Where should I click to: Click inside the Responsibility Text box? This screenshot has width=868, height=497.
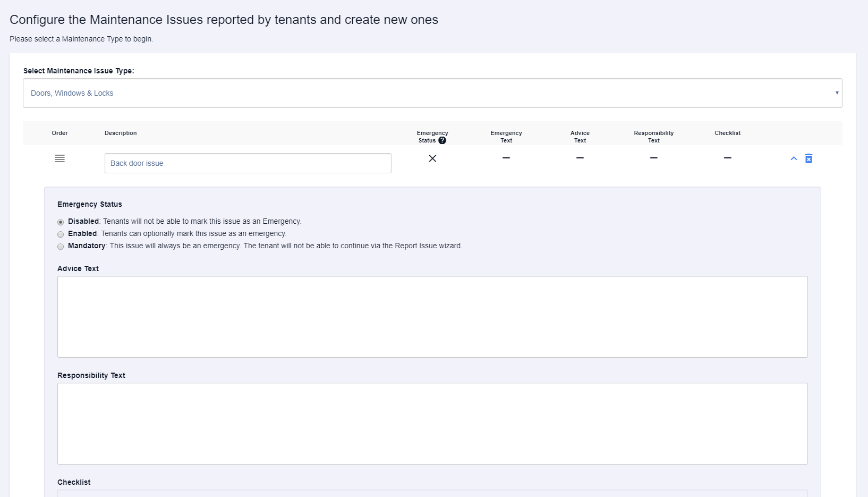click(432, 423)
